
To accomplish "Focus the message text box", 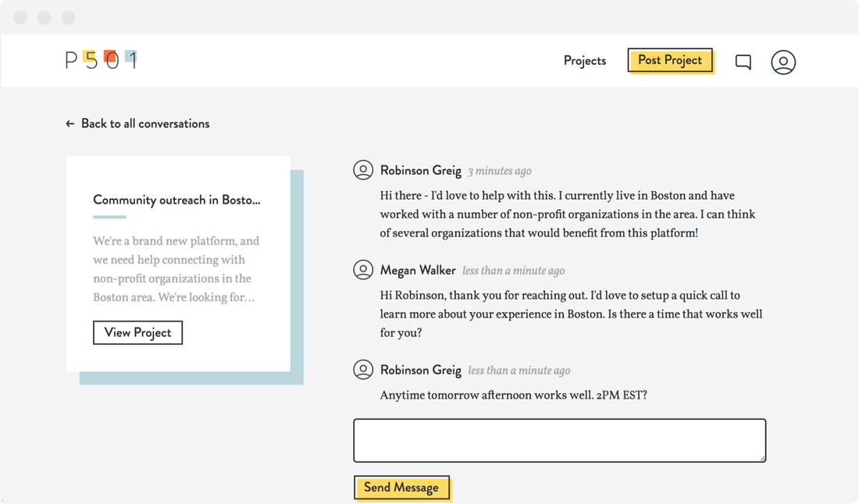I will coord(559,441).
